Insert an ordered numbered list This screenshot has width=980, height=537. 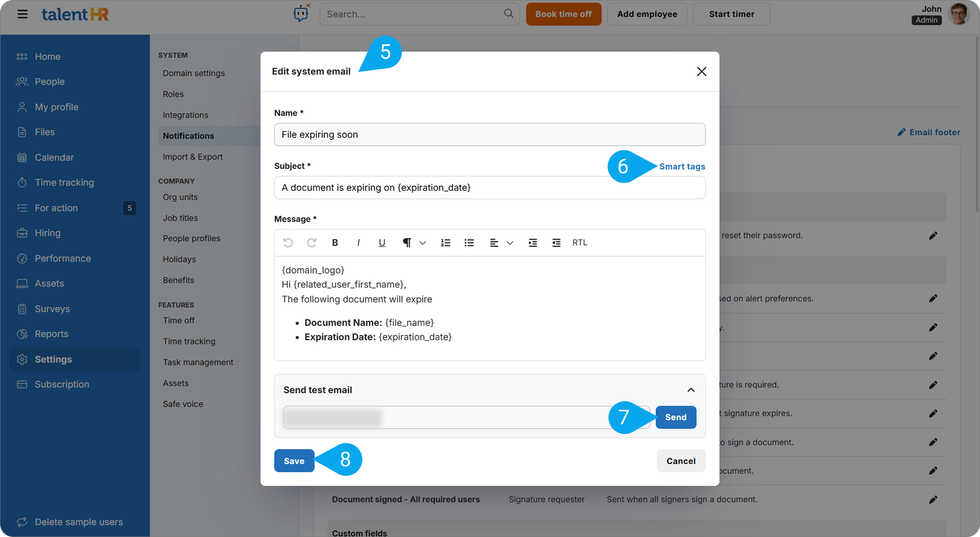pos(445,243)
